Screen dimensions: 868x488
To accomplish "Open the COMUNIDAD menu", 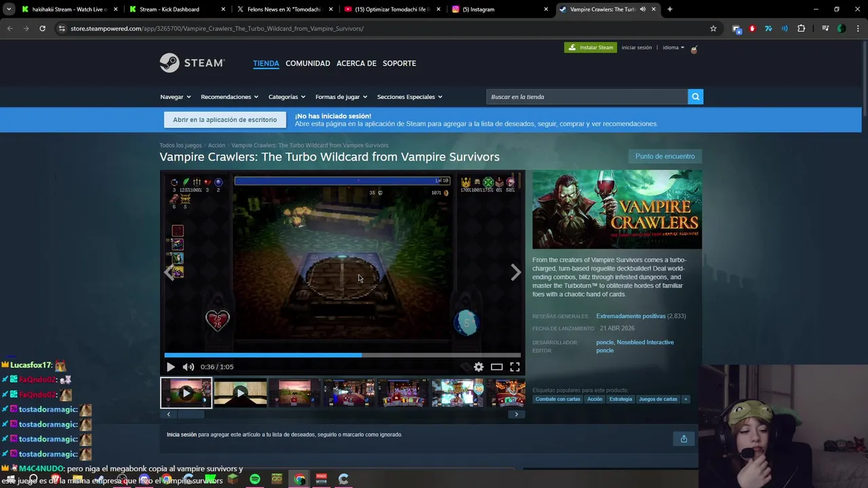I will point(308,63).
